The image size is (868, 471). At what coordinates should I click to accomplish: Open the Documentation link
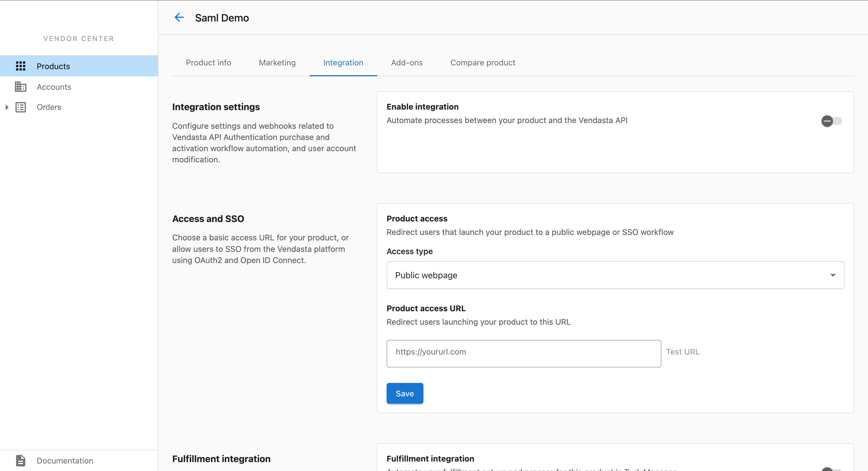click(79, 460)
